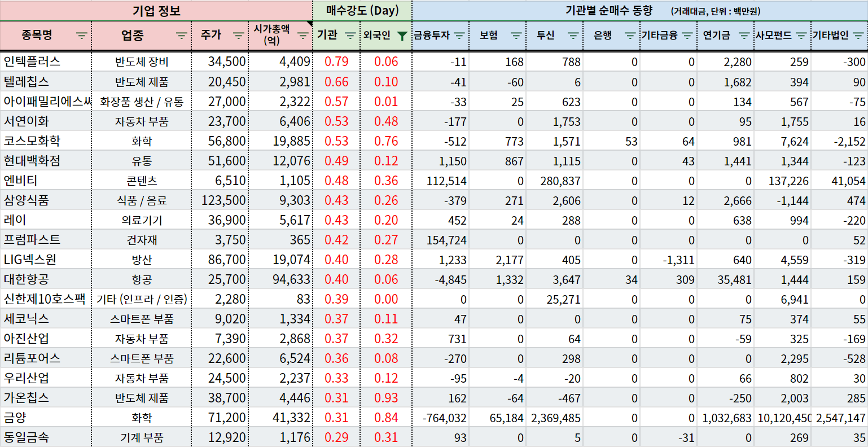This screenshot has height=447, width=868.
Task: Select the 기업 정보 merged header cell
Action: click(x=156, y=11)
